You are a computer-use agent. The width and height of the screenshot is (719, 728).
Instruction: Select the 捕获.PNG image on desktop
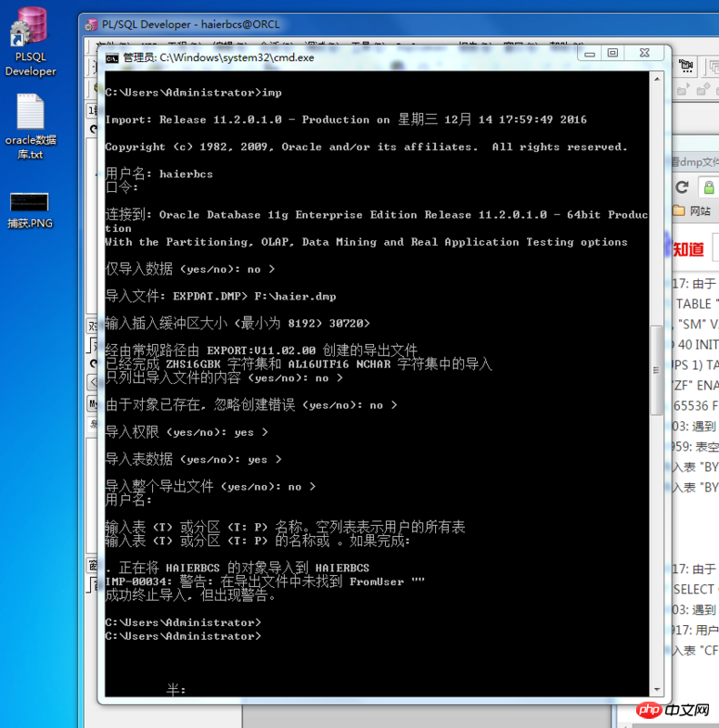[x=30, y=210]
